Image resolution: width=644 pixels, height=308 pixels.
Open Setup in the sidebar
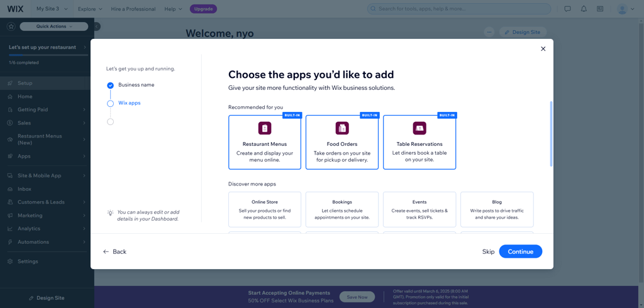point(45,83)
